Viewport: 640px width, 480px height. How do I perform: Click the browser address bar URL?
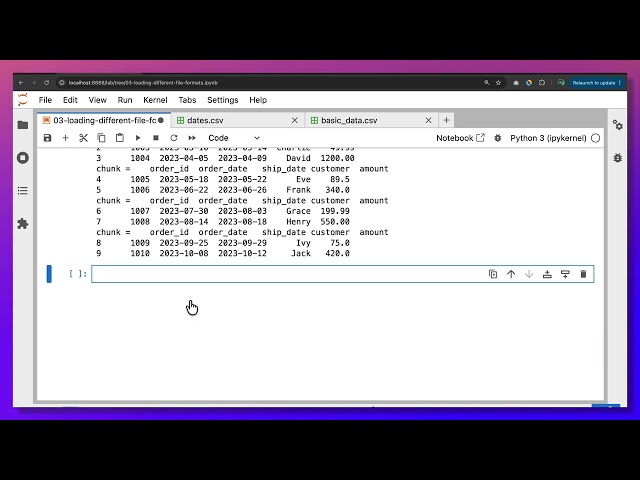(143, 83)
